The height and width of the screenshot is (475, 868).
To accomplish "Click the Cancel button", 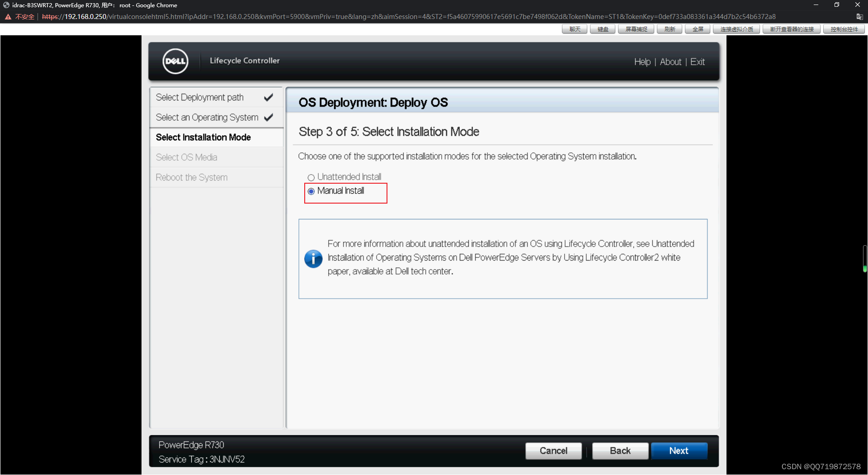I will coord(553,451).
